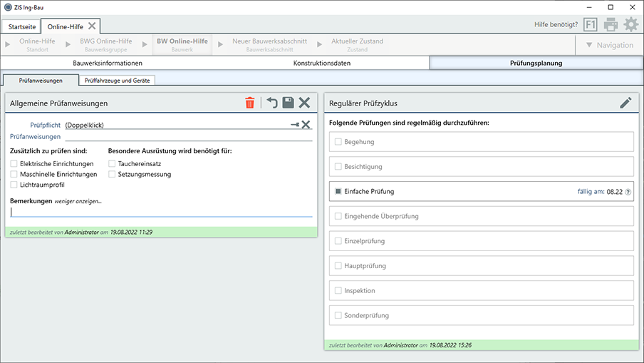Viewport: 644px width, 363px height.
Task: Close the Online-Hilfe tab
Action: click(92, 26)
